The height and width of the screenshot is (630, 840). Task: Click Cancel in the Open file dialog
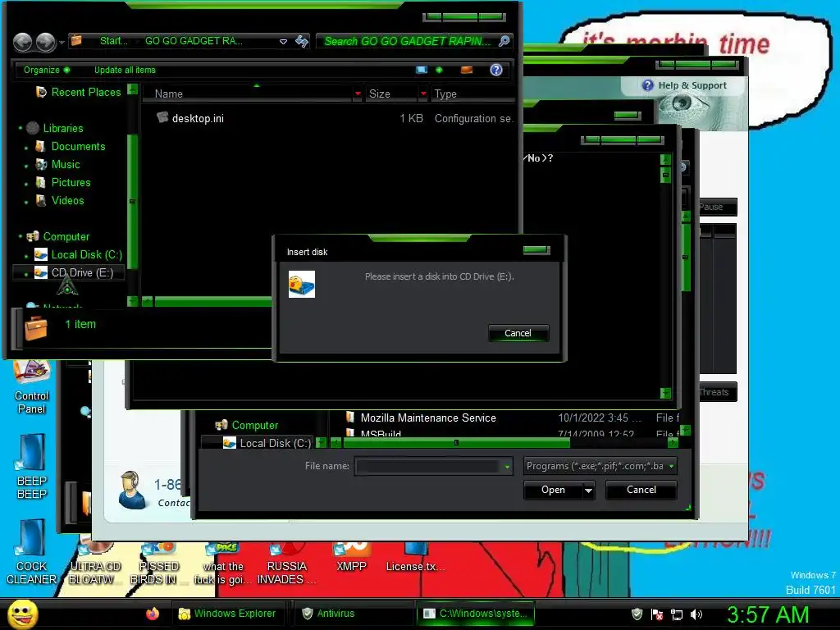tap(641, 490)
